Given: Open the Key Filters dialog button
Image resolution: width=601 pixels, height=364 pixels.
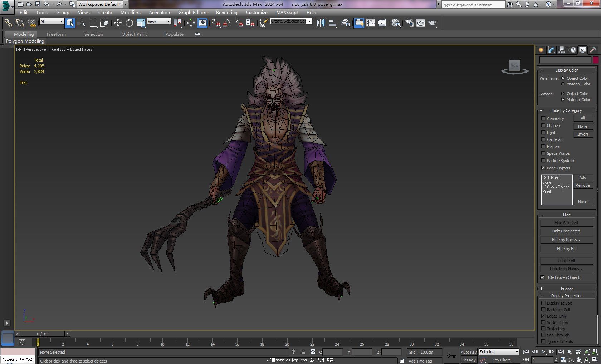Looking at the screenshot, I should tap(503, 360).
